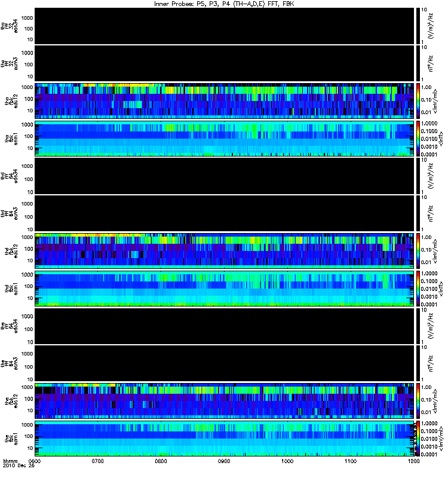Click the the fff 64 scm3 black panel
The width and height of the screenshot is (448, 478).
pyautogui.click(x=225, y=363)
